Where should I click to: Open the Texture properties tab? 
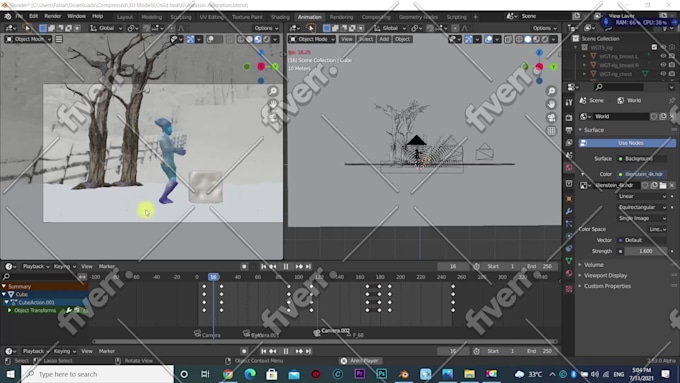click(569, 289)
